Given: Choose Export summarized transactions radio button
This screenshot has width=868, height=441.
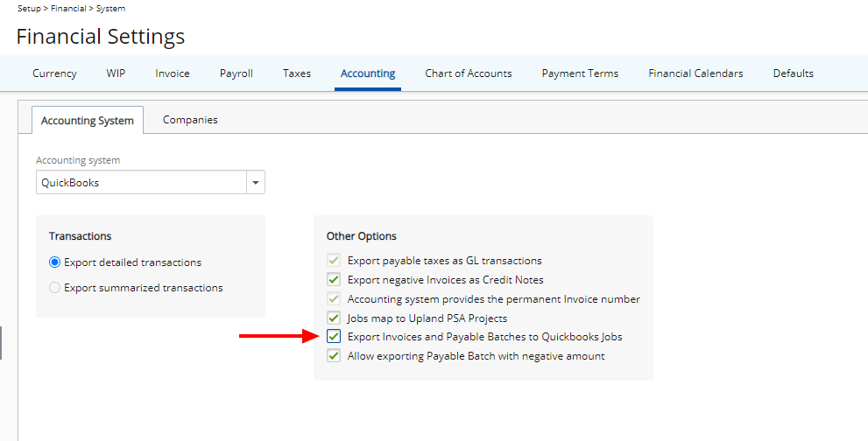Looking at the screenshot, I should pyautogui.click(x=55, y=288).
